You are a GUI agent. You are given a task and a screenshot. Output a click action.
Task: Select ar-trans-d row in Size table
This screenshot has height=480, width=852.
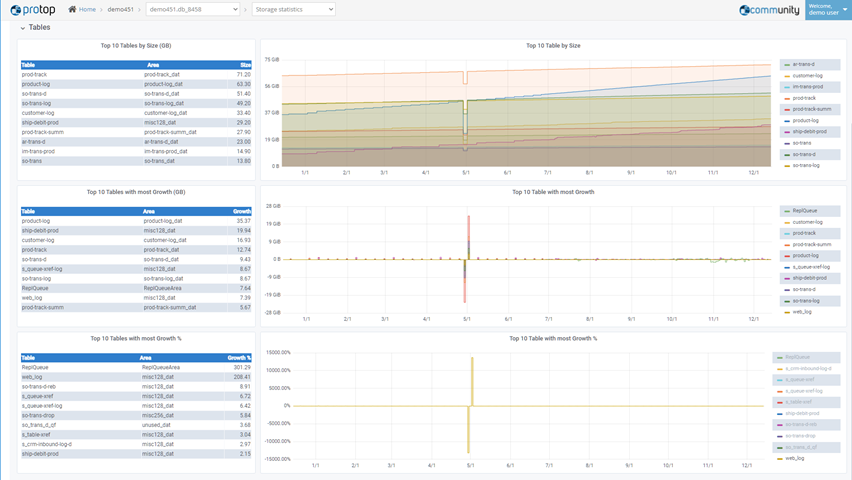tap(136, 142)
